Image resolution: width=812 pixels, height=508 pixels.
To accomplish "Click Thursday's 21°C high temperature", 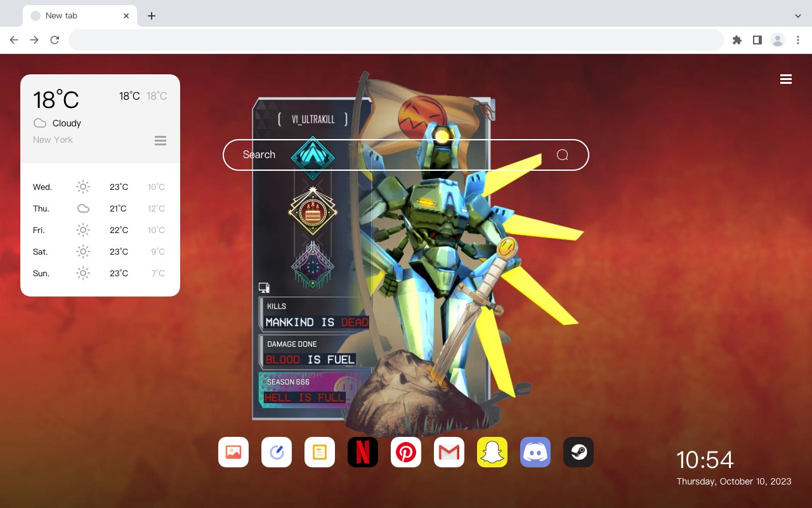I will pos(119,208).
